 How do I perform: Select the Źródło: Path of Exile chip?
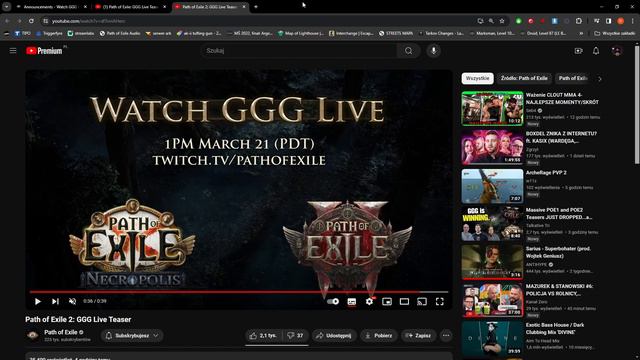[524, 78]
